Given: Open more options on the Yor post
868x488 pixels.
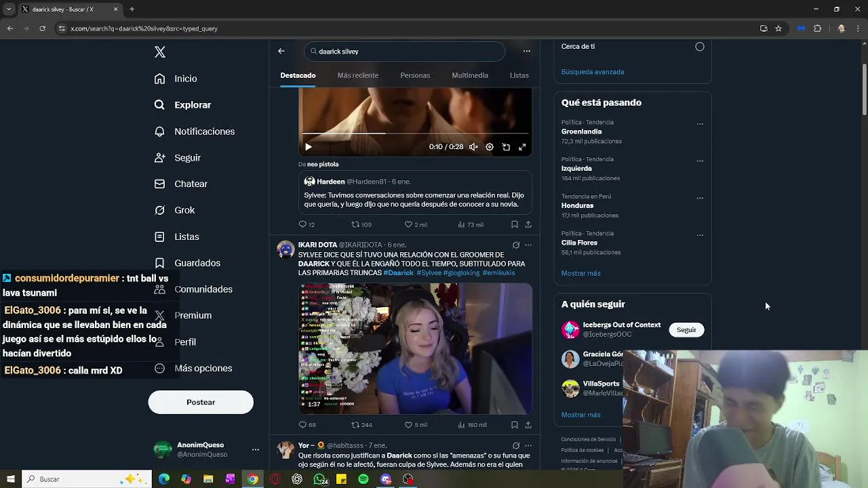Looking at the screenshot, I should [528, 445].
